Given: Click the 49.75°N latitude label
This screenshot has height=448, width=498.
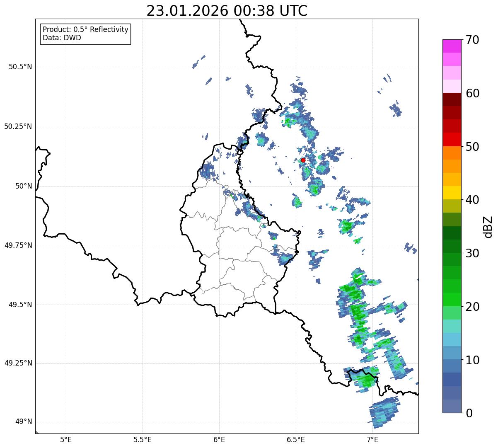Looking at the screenshot, I should [18, 245].
